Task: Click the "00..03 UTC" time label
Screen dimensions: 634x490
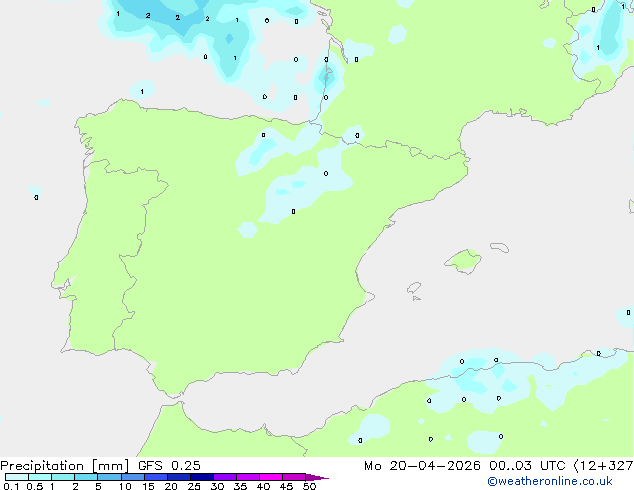Action: coord(527,466)
